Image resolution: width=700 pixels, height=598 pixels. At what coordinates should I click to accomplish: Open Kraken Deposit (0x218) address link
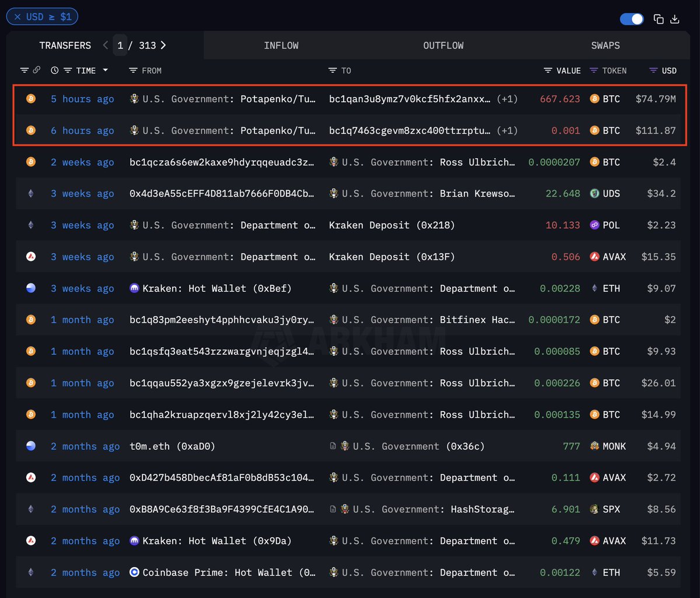391,225
